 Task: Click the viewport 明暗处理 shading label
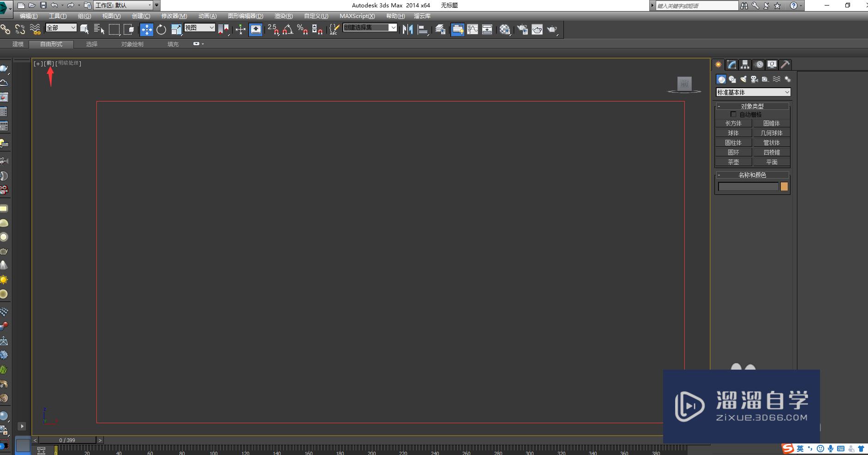point(68,63)
